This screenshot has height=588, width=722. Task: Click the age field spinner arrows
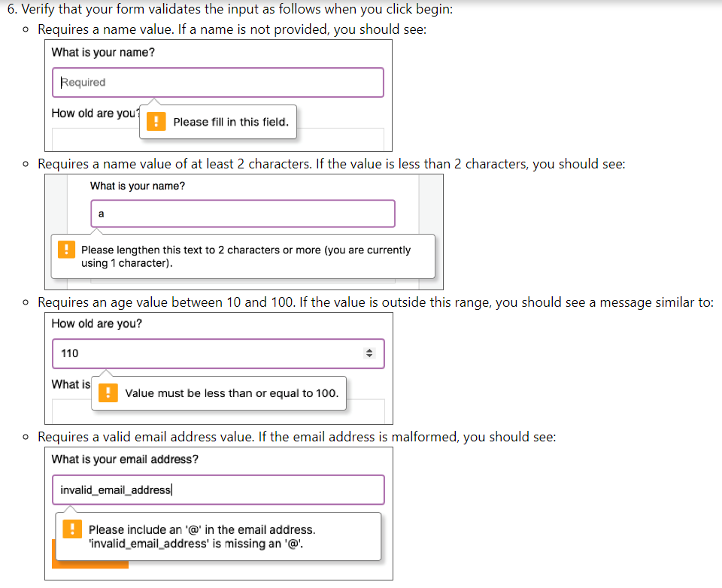tap(369, 353)
